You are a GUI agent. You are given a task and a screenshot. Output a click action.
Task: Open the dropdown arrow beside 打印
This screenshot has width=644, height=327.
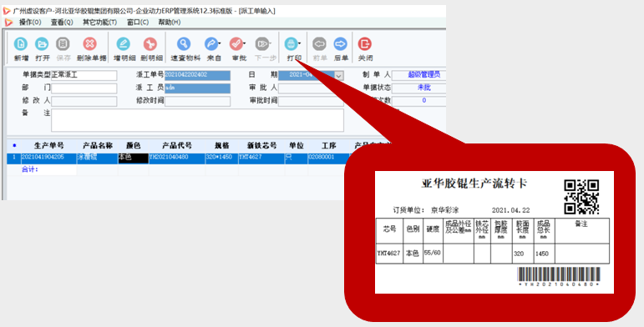[300, 43]
